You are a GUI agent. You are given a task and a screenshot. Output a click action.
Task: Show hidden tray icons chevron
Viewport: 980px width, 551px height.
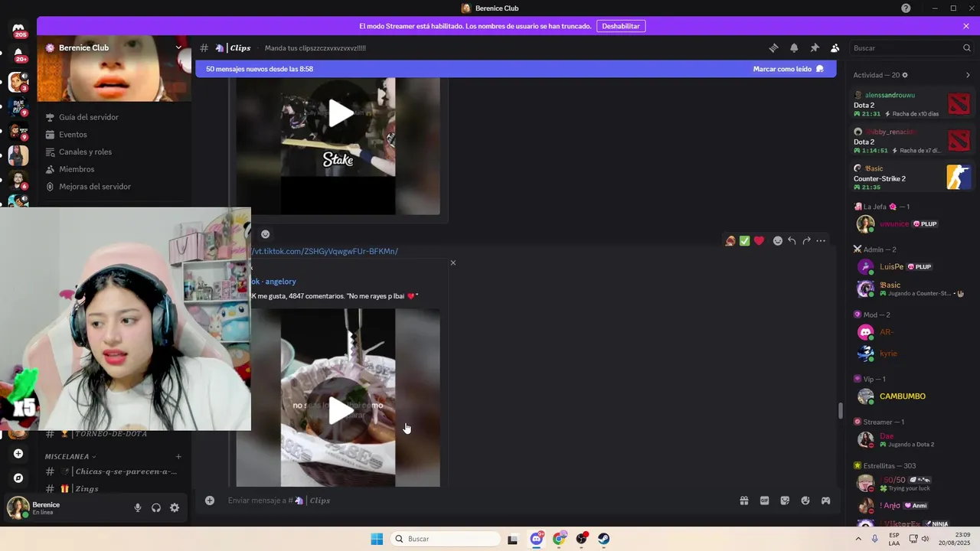coord(858,539)
